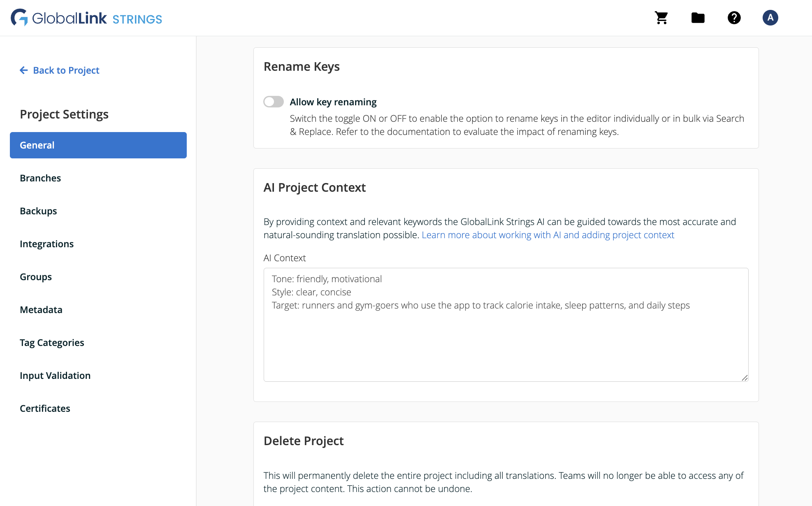Click the back arrow next to Back to Project

click(23, 70)
